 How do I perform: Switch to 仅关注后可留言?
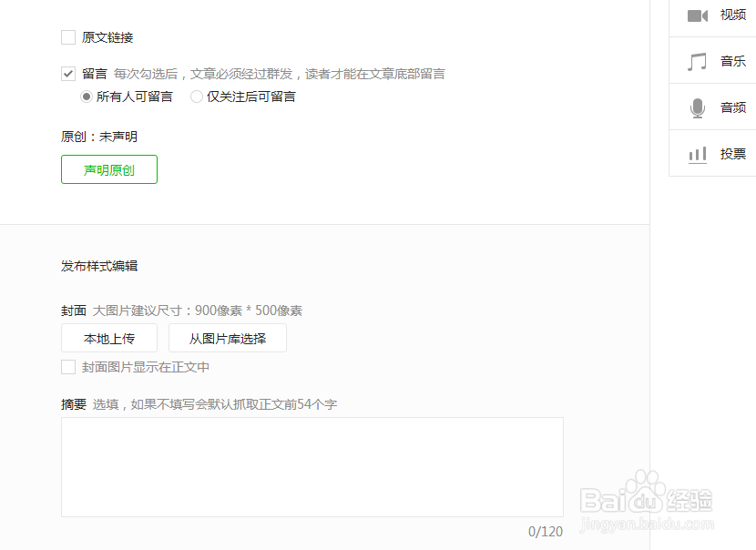point(196,97)
